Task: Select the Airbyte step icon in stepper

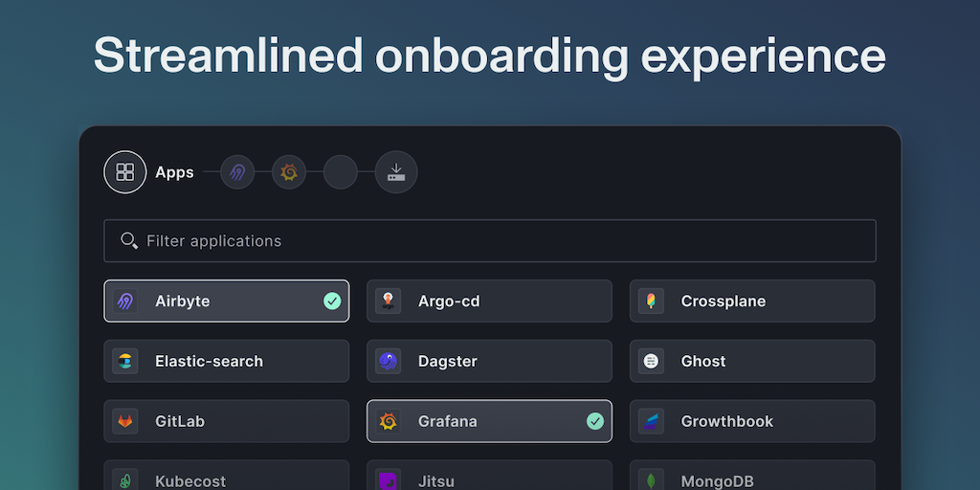Action: pos(237,172)
